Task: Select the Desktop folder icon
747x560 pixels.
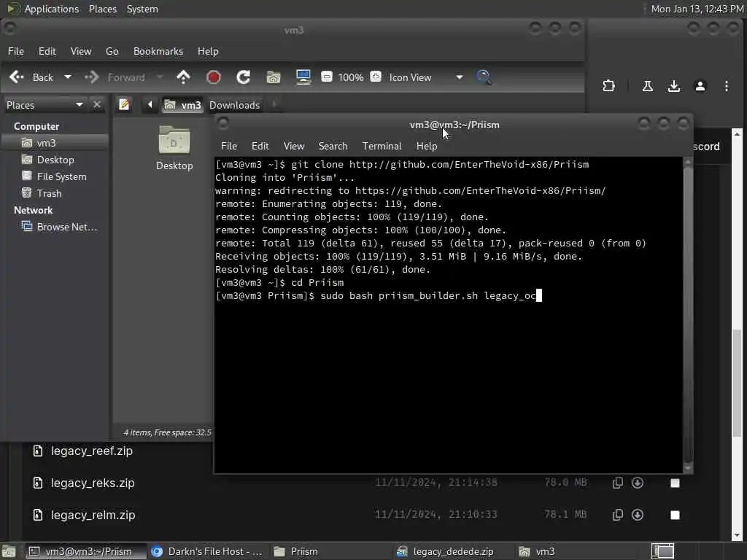Action: pyautogui.click(x=174, y=148)
